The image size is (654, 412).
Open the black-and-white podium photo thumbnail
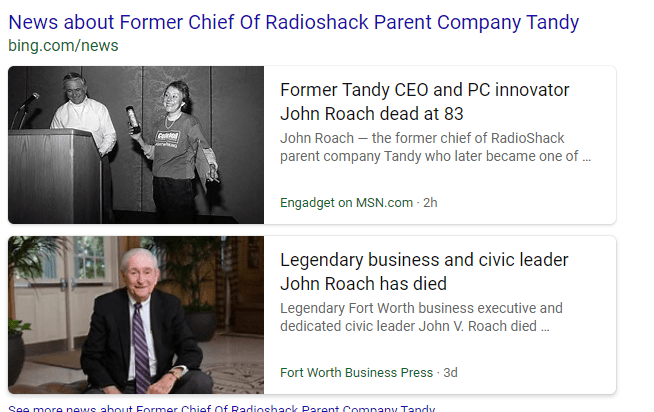click(x=136, y=145)
